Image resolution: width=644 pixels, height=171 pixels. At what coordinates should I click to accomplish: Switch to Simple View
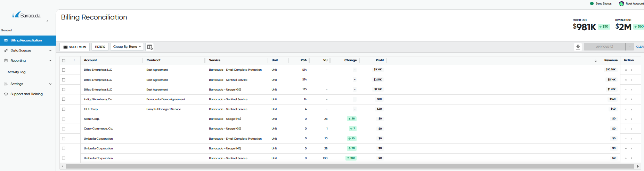[75, 47]
